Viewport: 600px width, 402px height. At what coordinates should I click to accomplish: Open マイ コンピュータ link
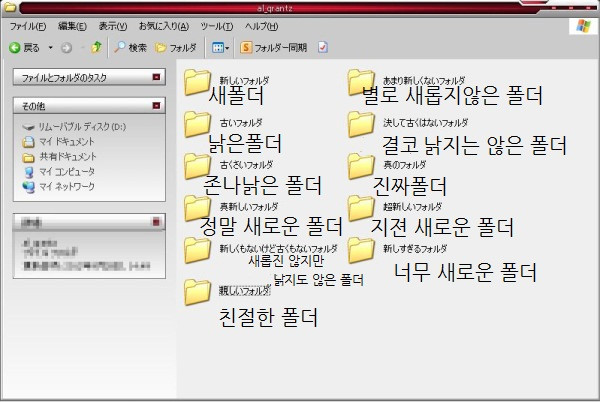point(67,171)
